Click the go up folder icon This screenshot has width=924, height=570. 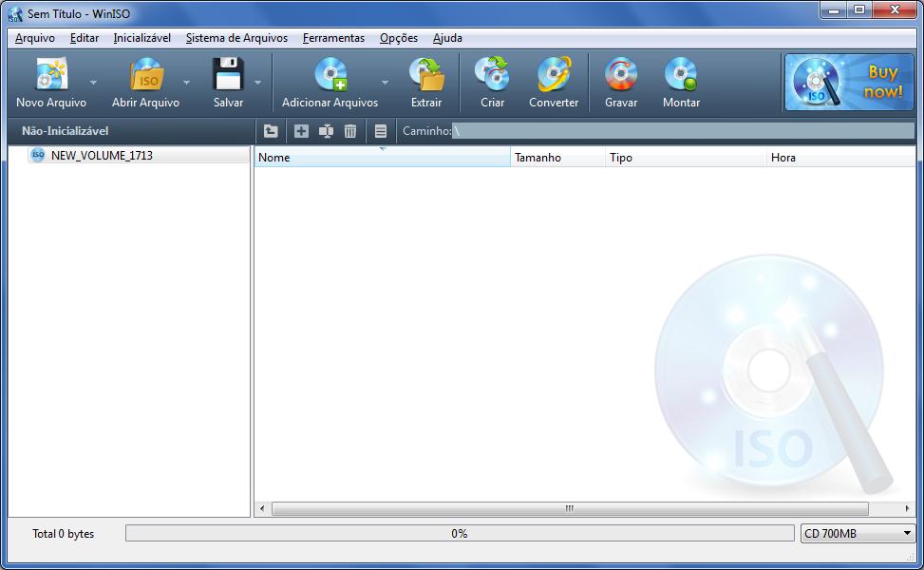271,131
